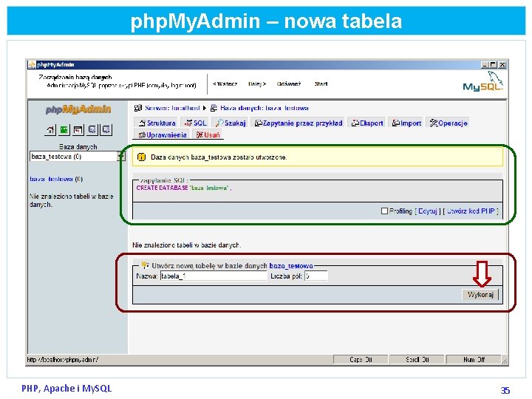Screen dimensions: 532x399
Task: Open the Struktura tab
Action: pos(157,123)
